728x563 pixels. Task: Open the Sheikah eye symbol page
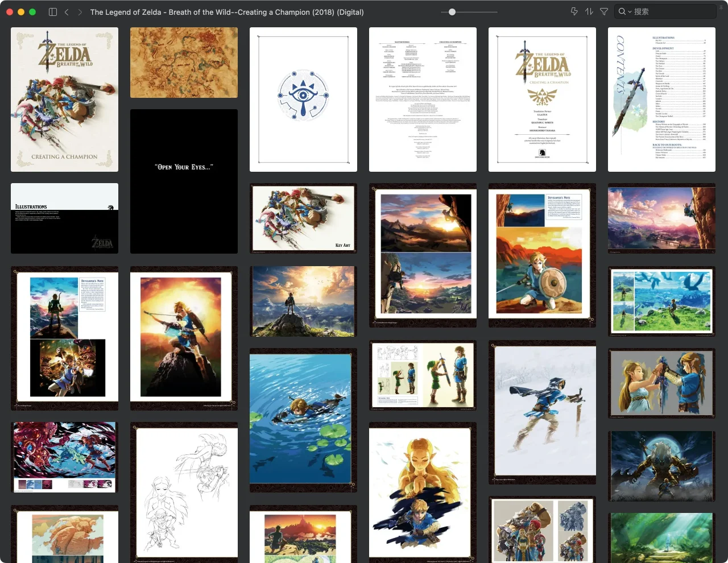304,100
